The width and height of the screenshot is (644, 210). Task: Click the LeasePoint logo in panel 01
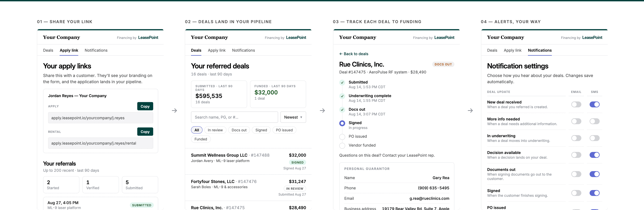148,38
